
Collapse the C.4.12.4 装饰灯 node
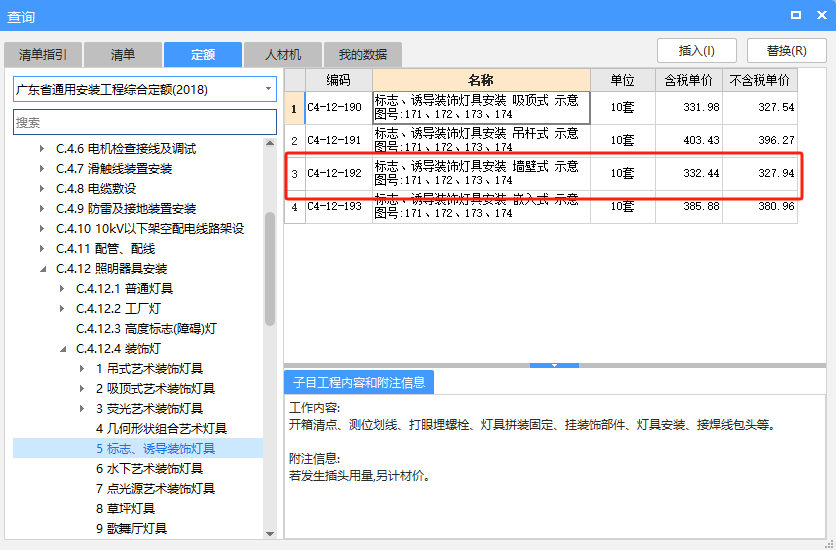(x=62, y=349)
